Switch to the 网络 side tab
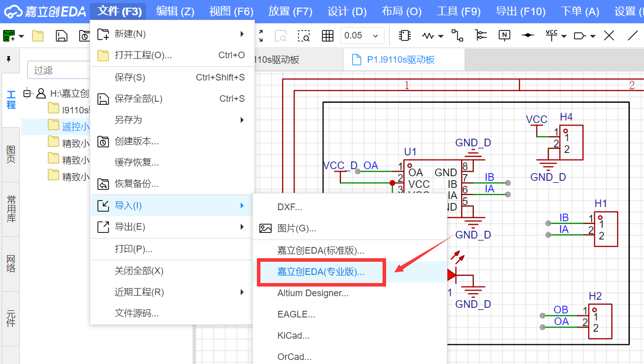 pos(11,264)
